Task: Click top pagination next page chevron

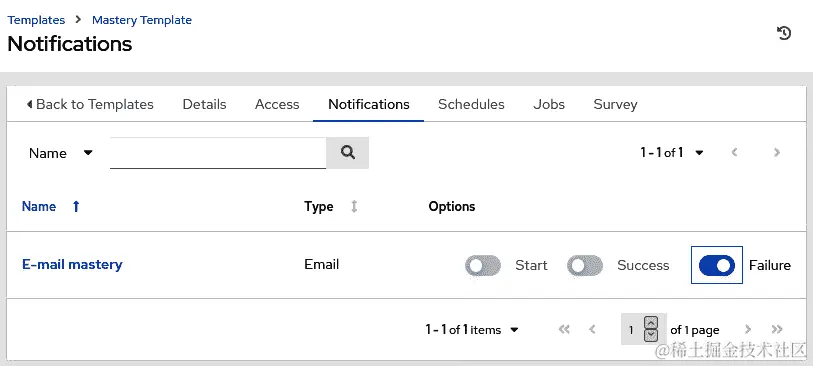Action: [x=776, y=152]
